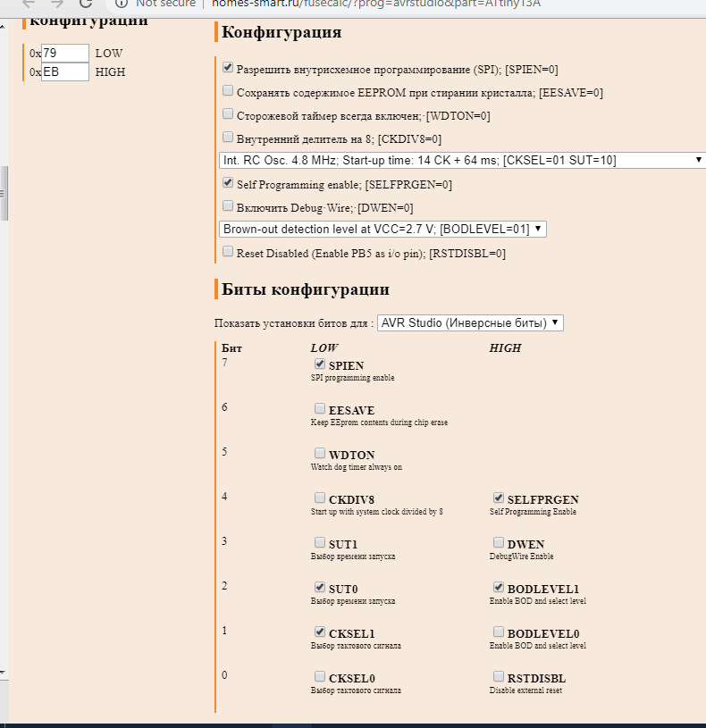Check internal divider by 8 [CKDIV8=0]

[228, 137]
